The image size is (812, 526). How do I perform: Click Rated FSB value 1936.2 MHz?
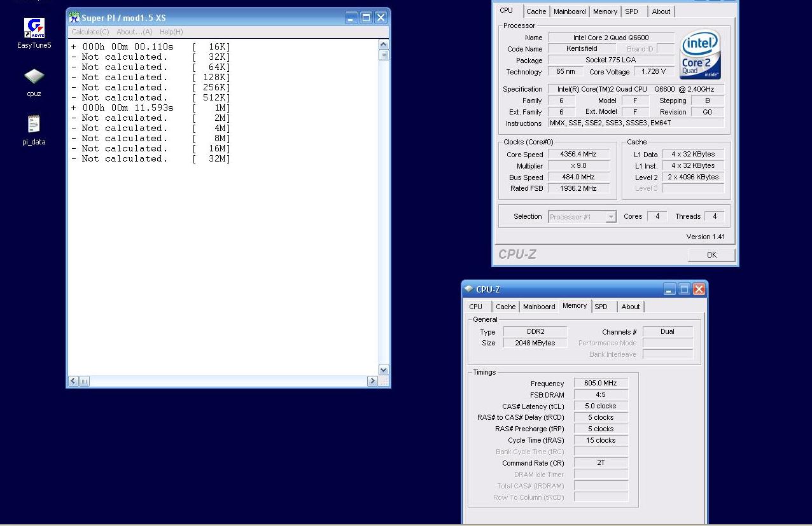578,188
